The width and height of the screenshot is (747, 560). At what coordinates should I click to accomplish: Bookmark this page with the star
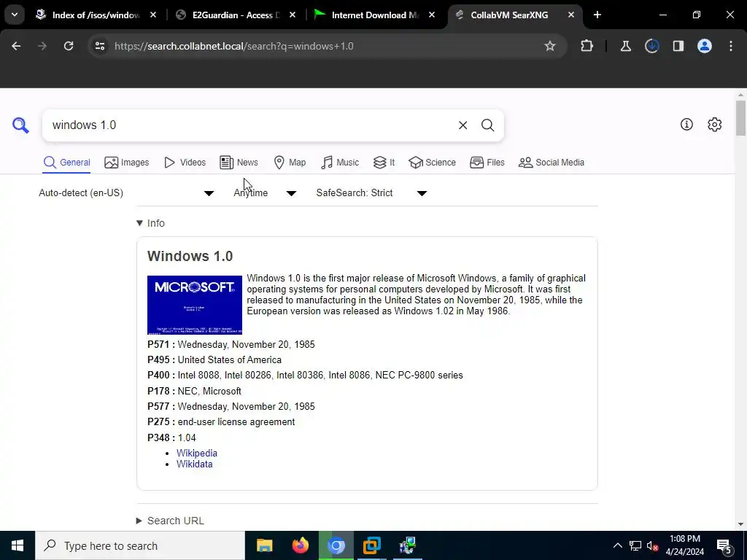(550, 46)
